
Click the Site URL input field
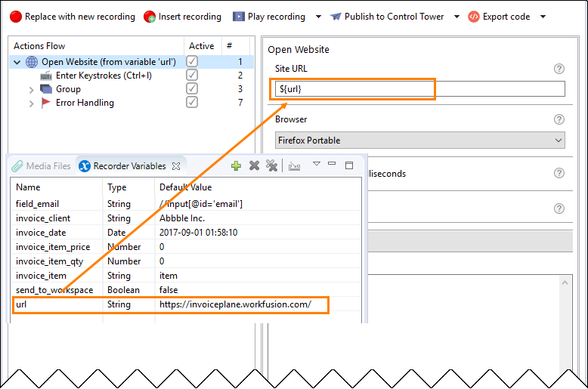tap(420, 89)
